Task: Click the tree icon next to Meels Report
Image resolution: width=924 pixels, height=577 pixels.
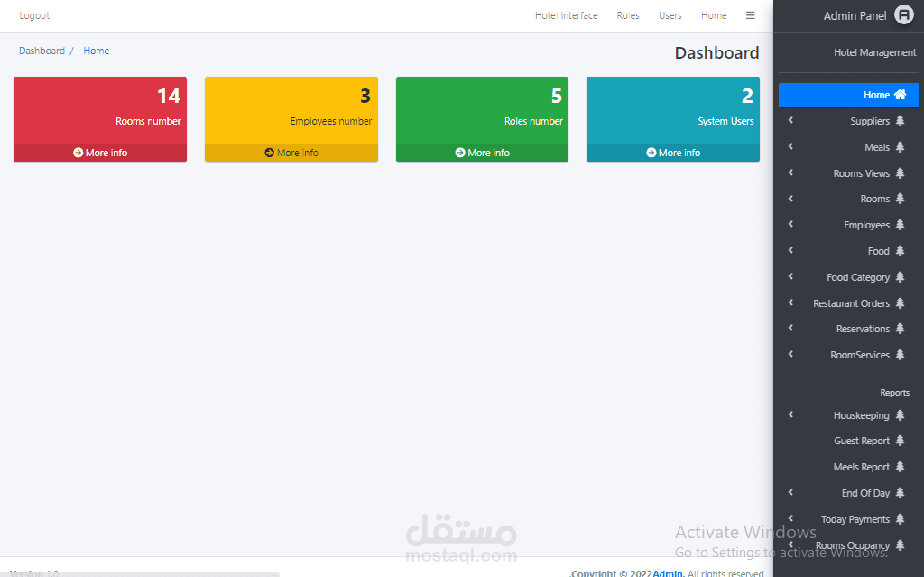Action: pyautogui.click(x=900, y=467)
